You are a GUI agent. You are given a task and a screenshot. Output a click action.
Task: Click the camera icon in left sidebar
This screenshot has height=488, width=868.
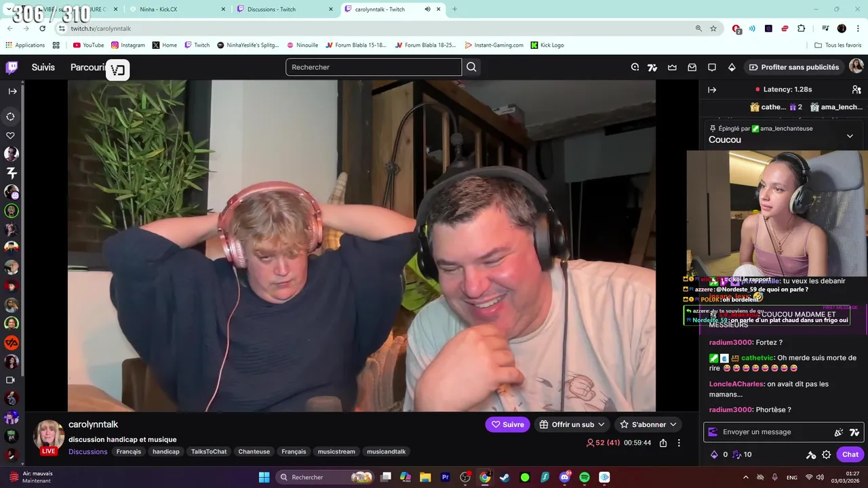pos(11,380)
